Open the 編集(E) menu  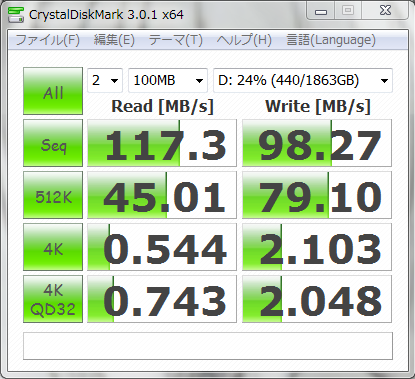[x=114, y=40]
